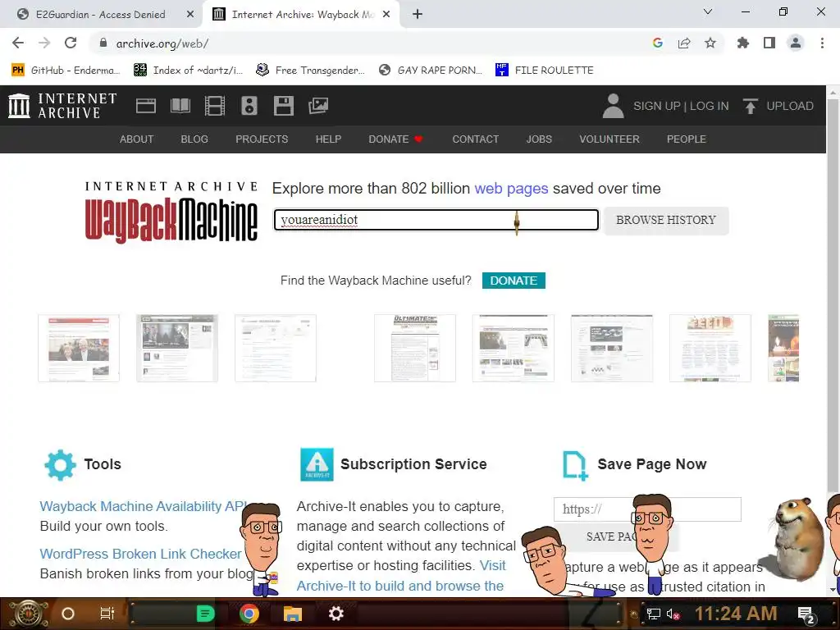Open the JOBS menu item
This screenshot has height=630, width=840.
point(539,139)
